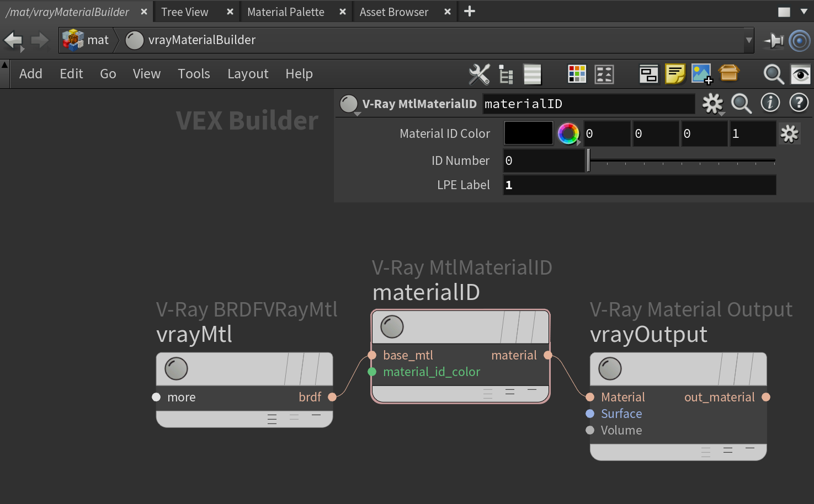Click the blue link pane target icon
The image size is (814, 504).
(x=800, y=40)
